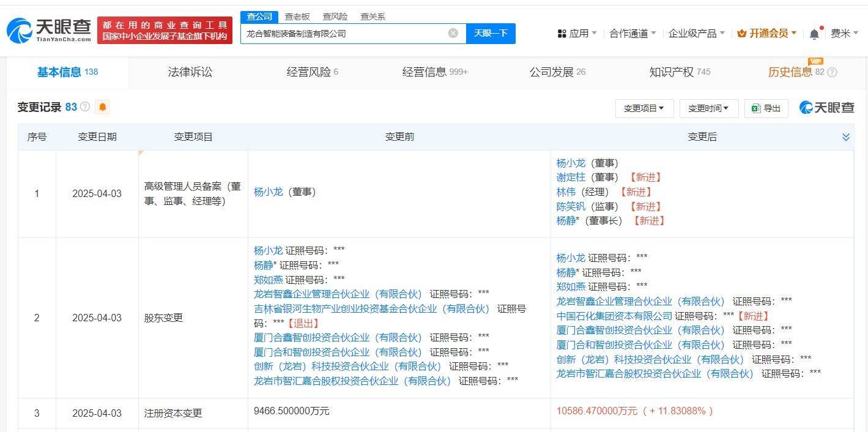Viewport: 868px width, 432px height.
Task: Click the 导出 export button
Action: [766, 108]
